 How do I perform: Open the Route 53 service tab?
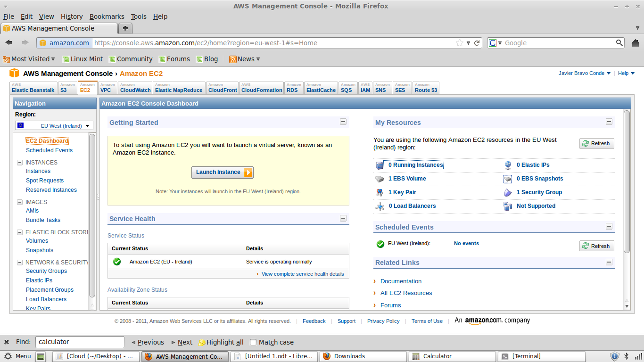tap(426, 88)
